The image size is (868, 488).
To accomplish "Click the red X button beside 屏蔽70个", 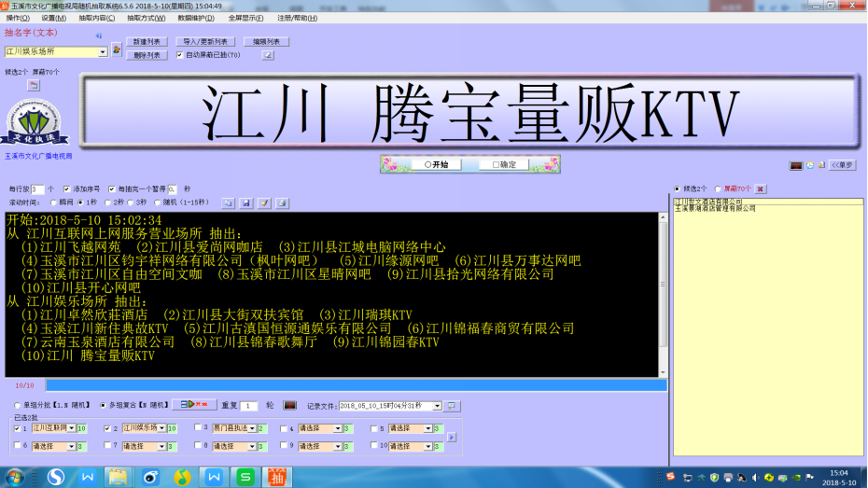I will [x=760, y=188].
